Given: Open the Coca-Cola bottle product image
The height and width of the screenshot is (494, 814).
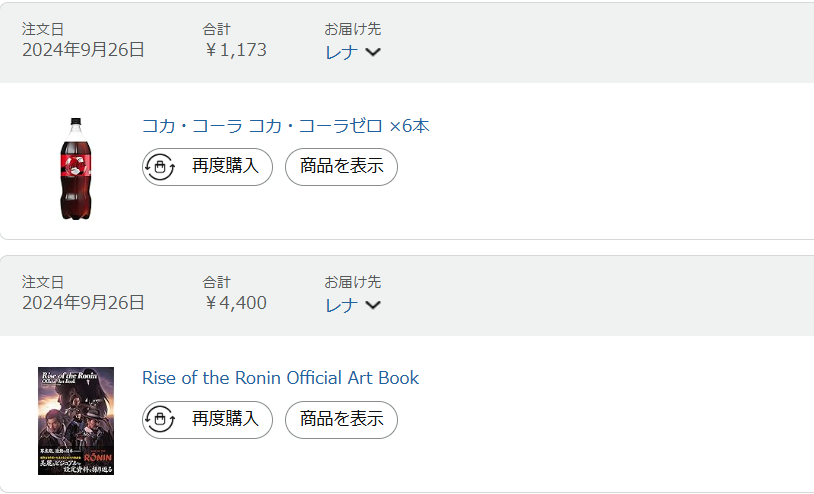Looking at the screenshot, I should (x=76, y=168).
